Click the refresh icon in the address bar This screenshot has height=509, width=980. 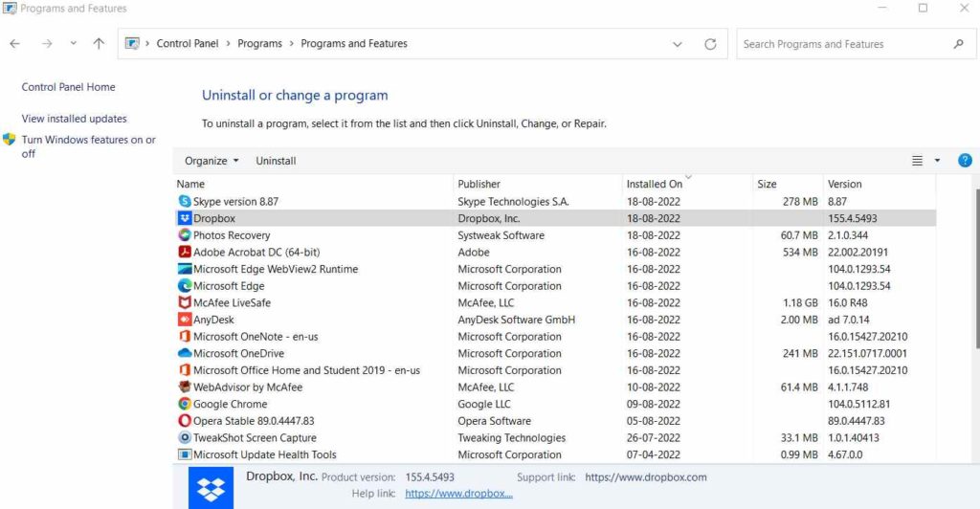click(x=710, y=44)
